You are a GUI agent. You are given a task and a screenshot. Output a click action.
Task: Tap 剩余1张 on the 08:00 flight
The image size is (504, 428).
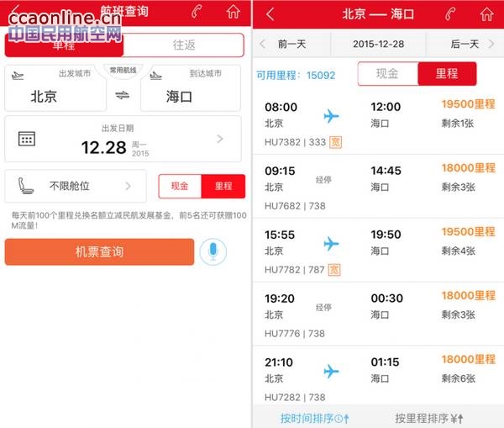458,124
